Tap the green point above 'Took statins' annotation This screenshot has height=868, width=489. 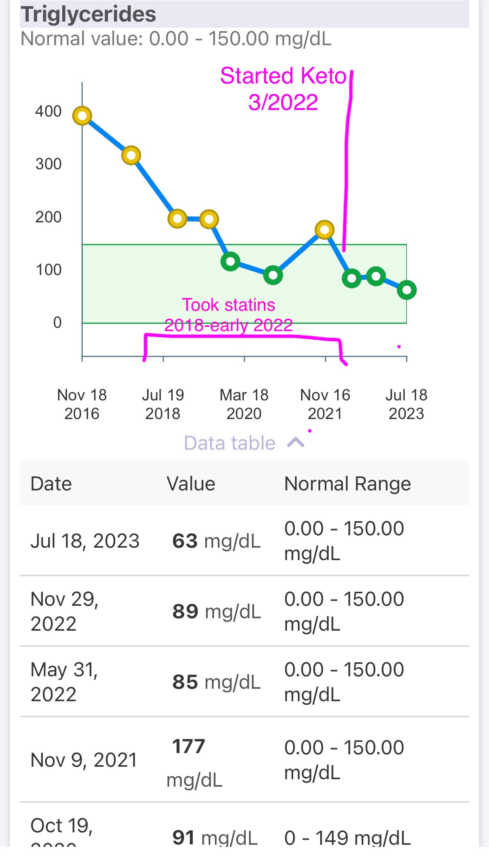(273, 275)
